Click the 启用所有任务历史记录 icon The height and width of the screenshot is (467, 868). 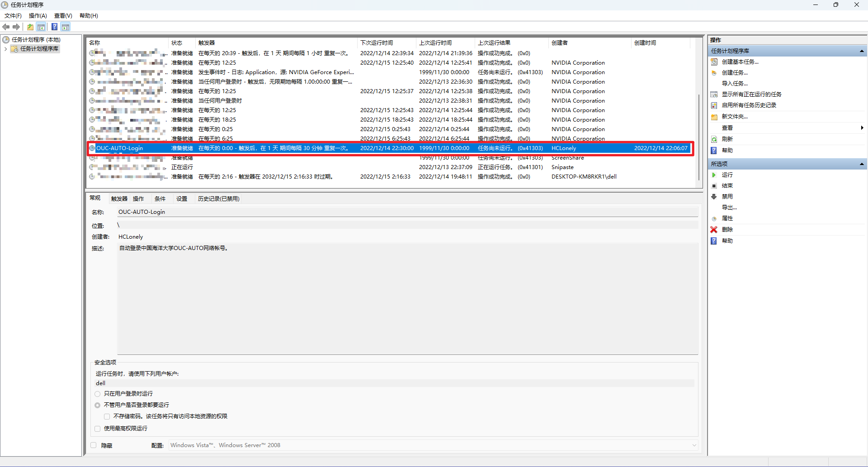[x=714, y=105]
